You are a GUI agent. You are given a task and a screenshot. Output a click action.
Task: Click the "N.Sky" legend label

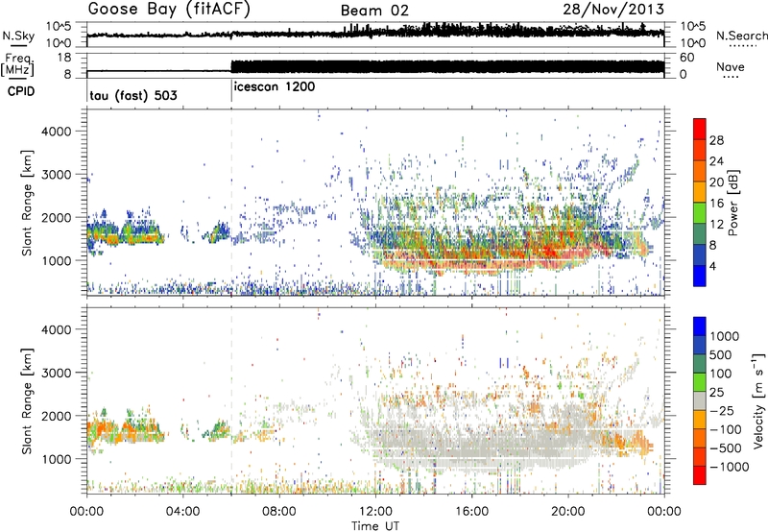coord(18,36)
